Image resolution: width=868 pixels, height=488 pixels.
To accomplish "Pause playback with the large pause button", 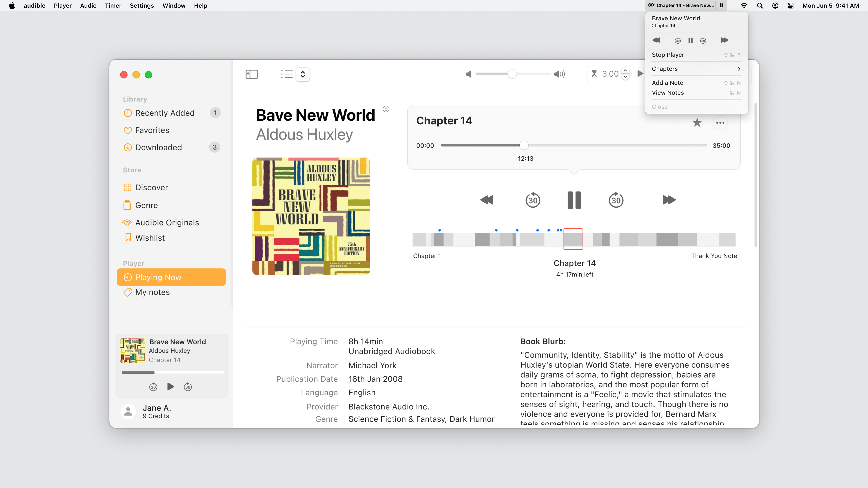I will coord(574,200).
